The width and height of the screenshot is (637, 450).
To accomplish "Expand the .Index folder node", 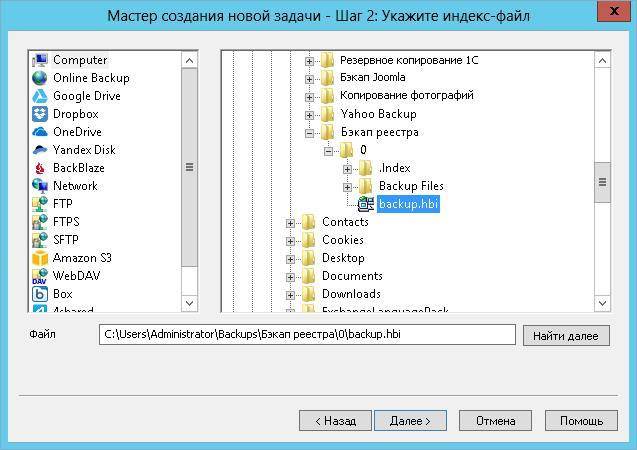I will tap(347, 169).
